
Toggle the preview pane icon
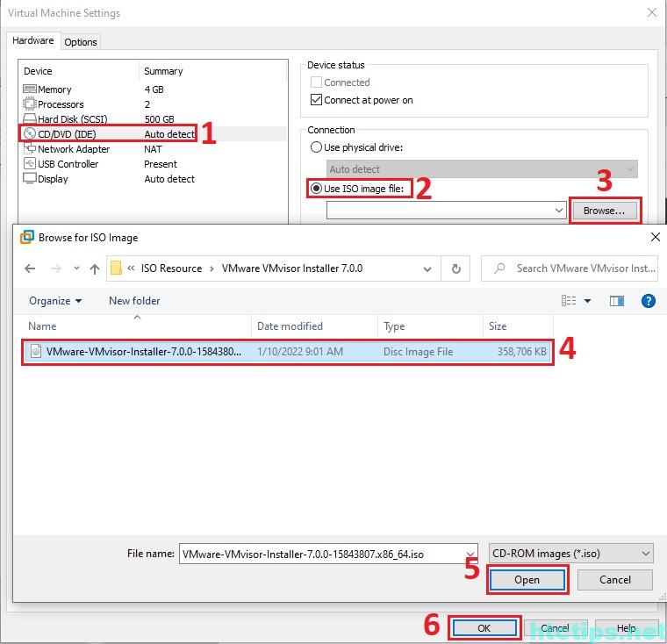[616, 301]
